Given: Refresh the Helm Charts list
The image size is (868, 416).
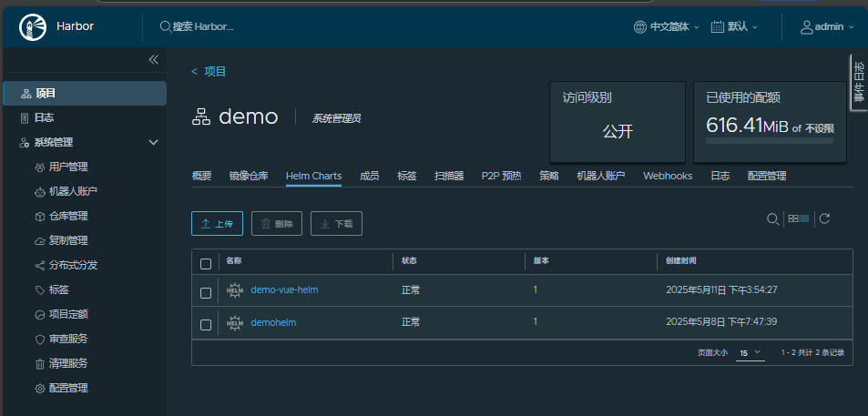Looking at the screenshot, I should click(x=824, y=218).
